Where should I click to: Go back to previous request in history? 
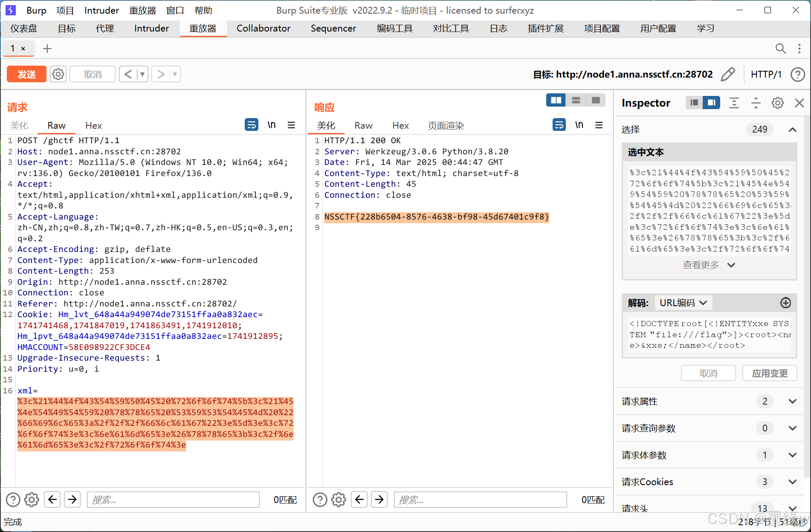(128, 74)
